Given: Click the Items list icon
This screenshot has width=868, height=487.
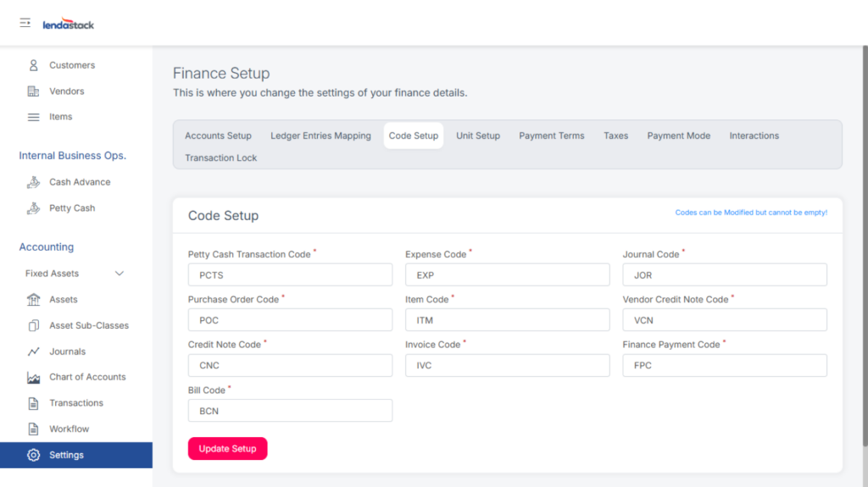Looking at the screenshot, I should coord(34,117).
